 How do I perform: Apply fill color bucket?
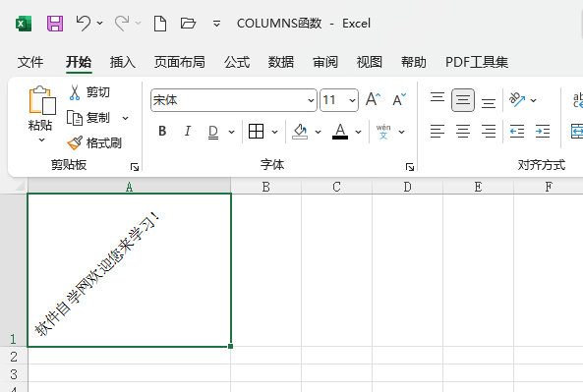point(300,132)
